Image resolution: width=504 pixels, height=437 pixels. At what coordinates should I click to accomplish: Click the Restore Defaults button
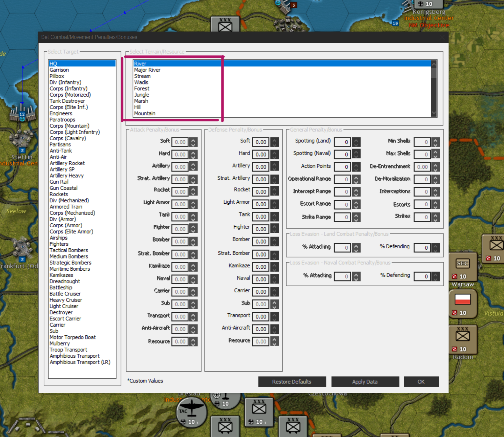pos(292,382)
